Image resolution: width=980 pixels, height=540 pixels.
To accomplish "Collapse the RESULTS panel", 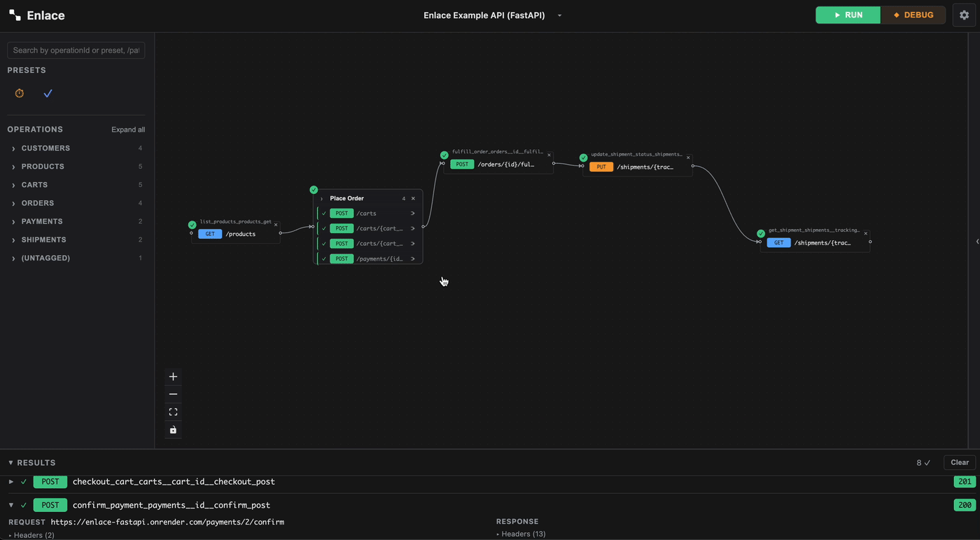I will point(10,463).
